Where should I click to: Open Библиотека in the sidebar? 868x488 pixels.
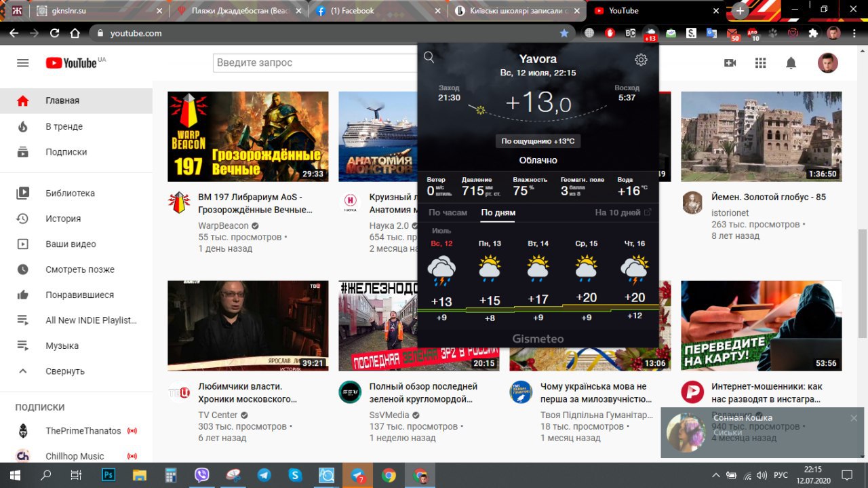(x=76, y=193)
